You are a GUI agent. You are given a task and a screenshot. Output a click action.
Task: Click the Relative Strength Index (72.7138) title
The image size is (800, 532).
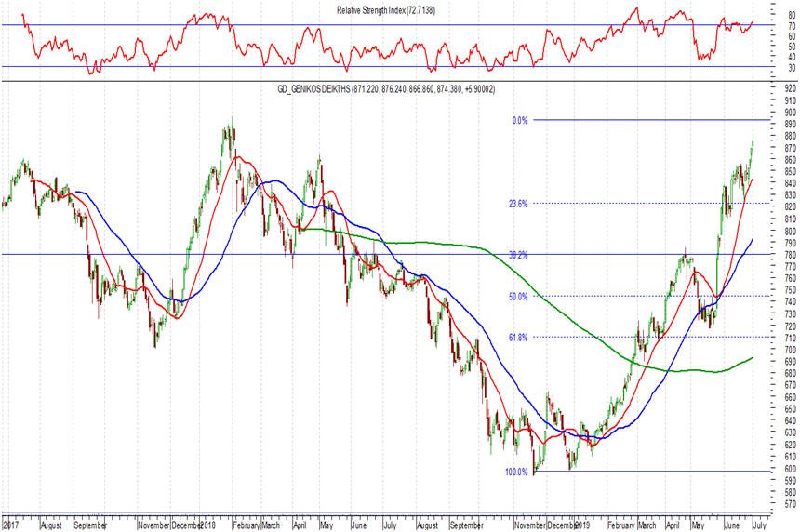coord(386,9)
